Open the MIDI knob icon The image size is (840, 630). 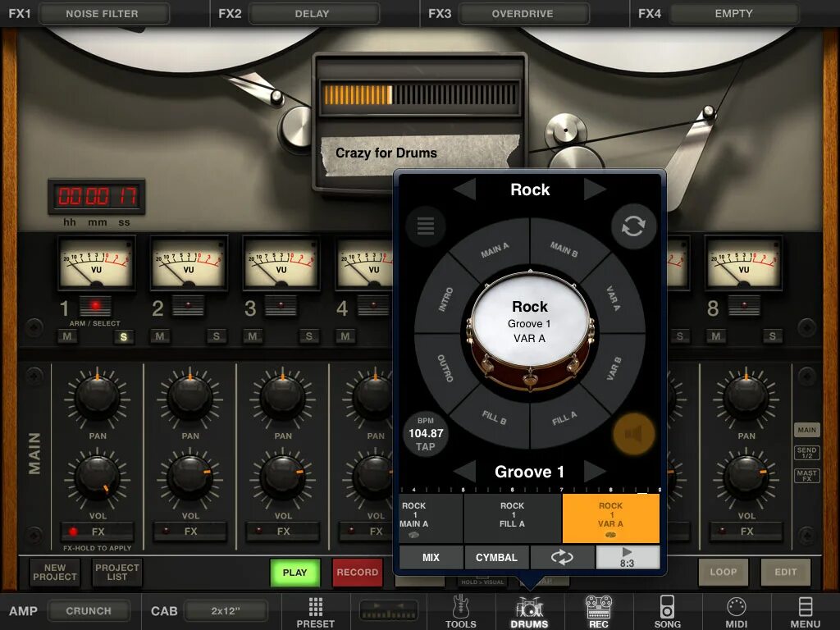pyautogui.click(x=736, y=611)
